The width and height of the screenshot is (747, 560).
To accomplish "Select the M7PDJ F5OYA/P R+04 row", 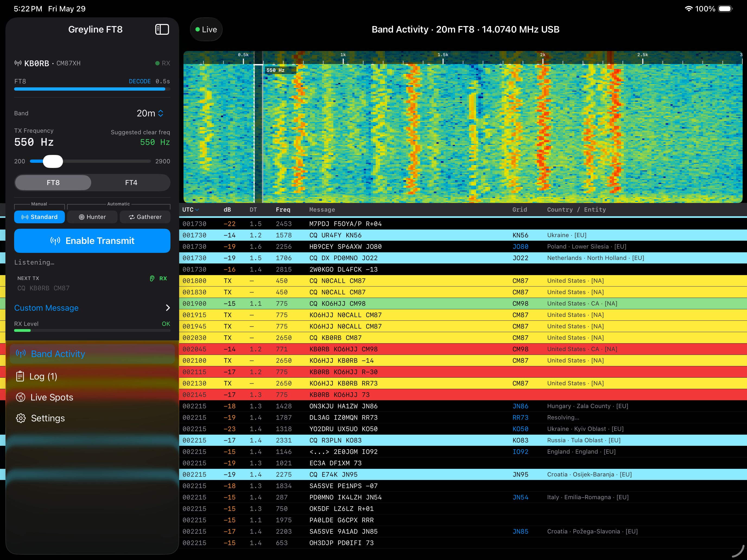I will pyautogui.click(x=463, y=224).
